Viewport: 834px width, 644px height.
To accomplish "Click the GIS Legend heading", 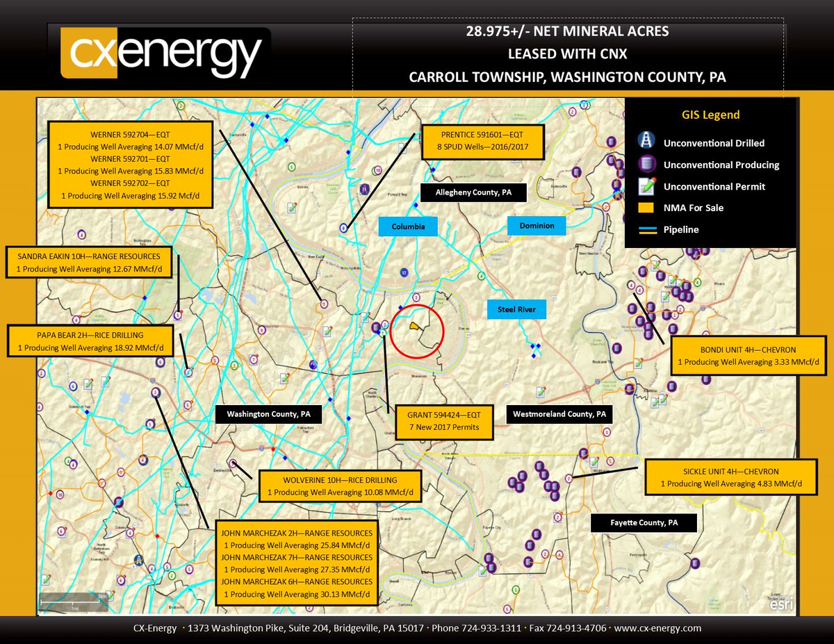I will click(x=710, y=115).
